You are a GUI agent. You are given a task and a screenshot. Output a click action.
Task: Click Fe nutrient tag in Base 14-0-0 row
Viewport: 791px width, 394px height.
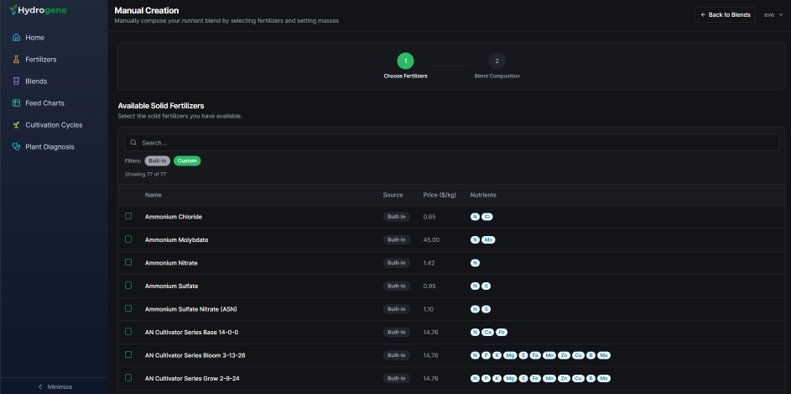pos(501,332)
